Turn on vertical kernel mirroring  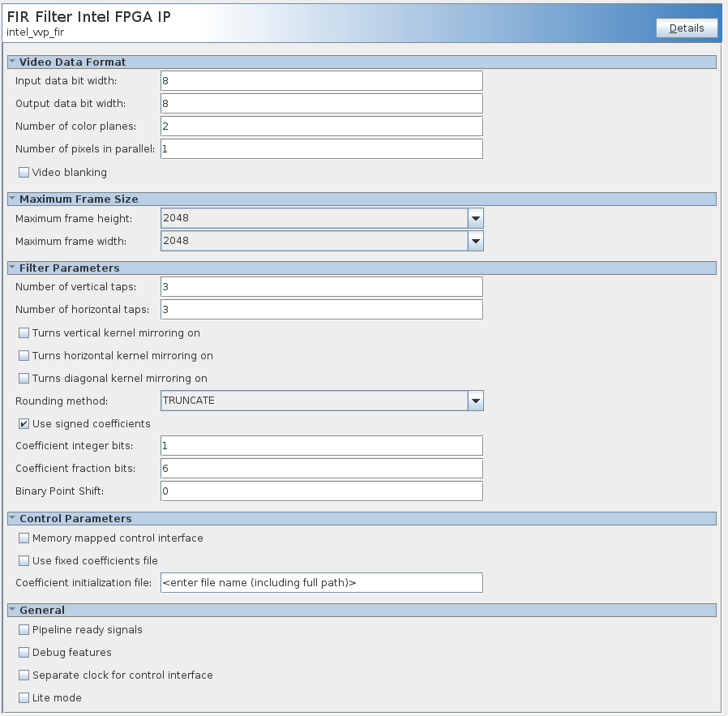click(24, 333)
